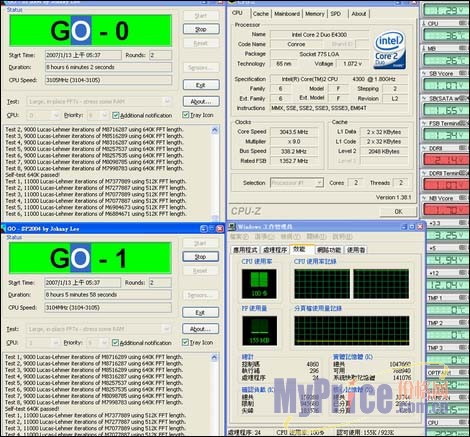Click the DDRII voltage red readout
470x437 pixels.
tap(446, 160)
